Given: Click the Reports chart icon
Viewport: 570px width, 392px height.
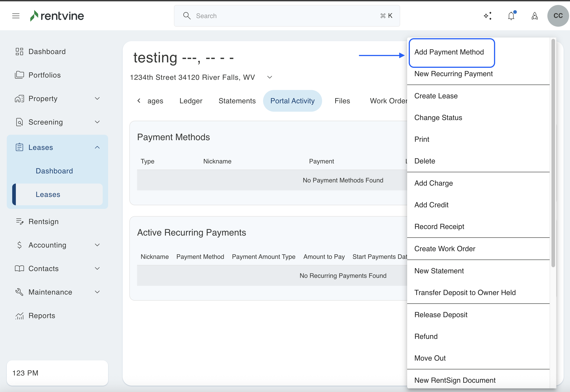Looking at the screenshot, I should pos(19,316).
